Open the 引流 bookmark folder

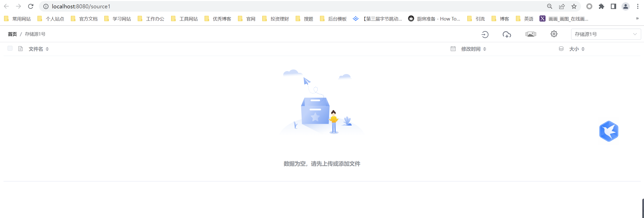pyautogui.click(x=476, y=19)
